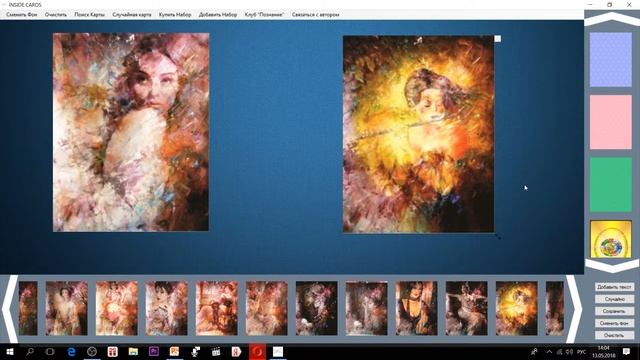Click the right arrow of the card strip
The width and height of the screenshot is (640, 360).
coord(574,309)
